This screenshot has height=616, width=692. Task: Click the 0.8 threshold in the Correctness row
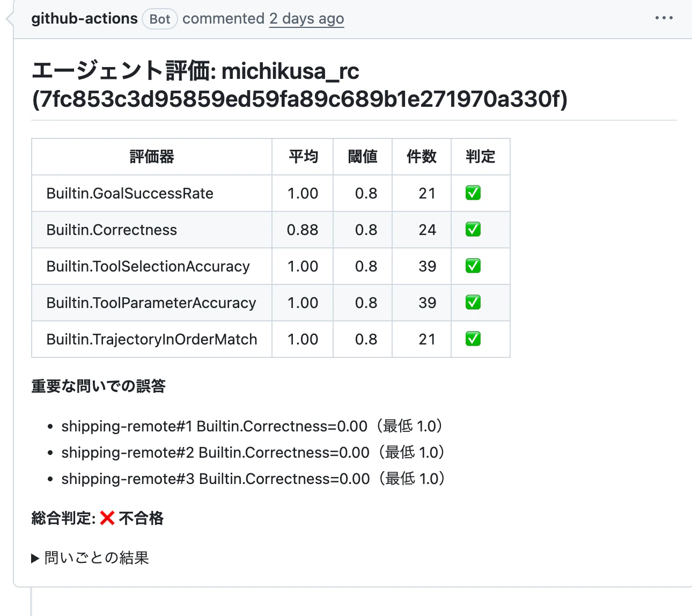point(366,230)
